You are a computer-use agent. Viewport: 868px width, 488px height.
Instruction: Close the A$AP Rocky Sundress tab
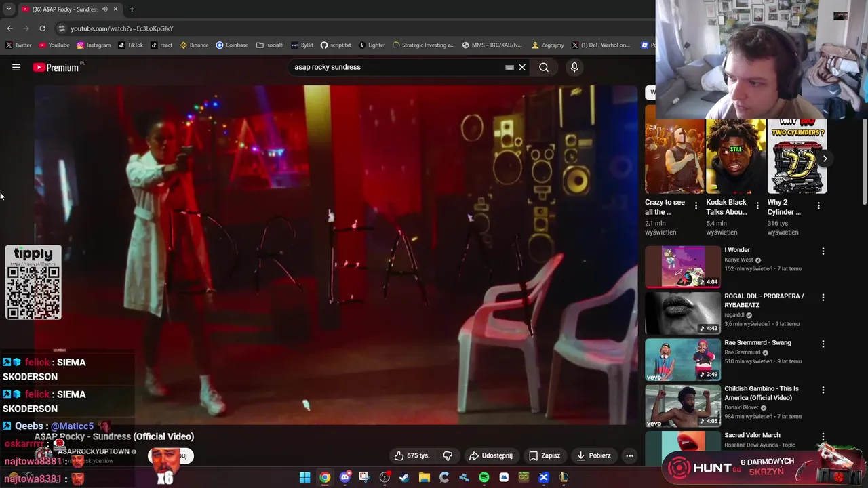point(115,9)
